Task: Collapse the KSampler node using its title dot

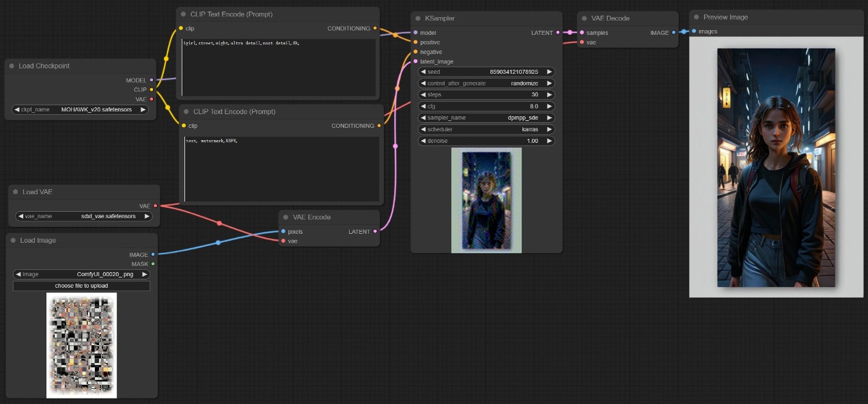Action: tap(420, 18)
